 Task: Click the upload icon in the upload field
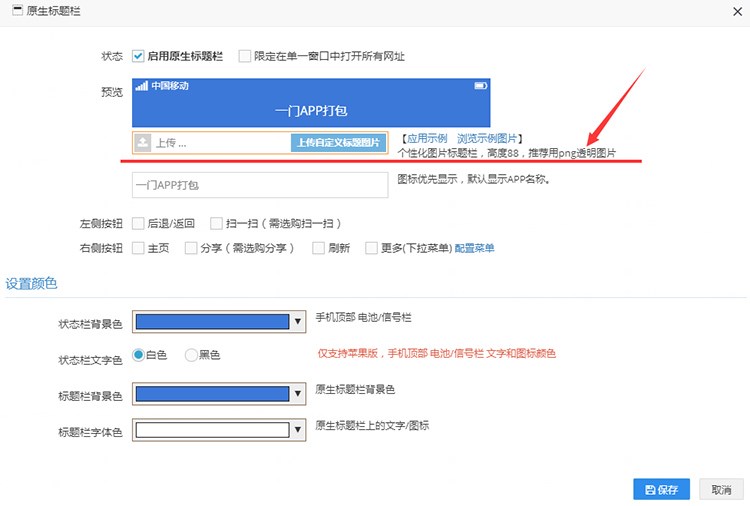(142, 143)
